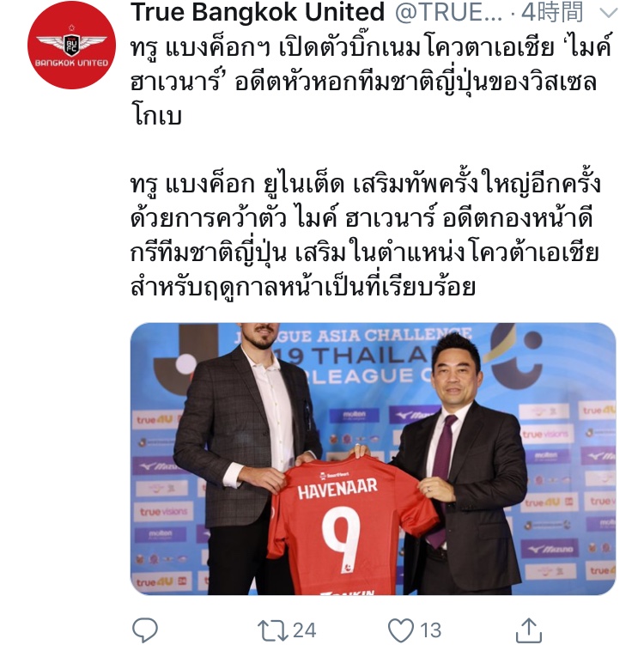Tap the share upload arrow icon
Image resolution: width=644 pixels, height=645 pixels.
click(x=528, y=630)
